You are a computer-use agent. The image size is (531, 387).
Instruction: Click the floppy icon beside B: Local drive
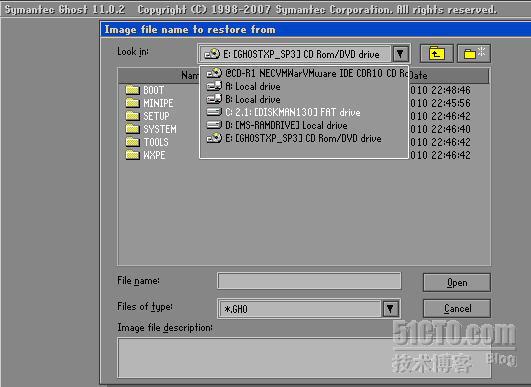tap(214, 99)
